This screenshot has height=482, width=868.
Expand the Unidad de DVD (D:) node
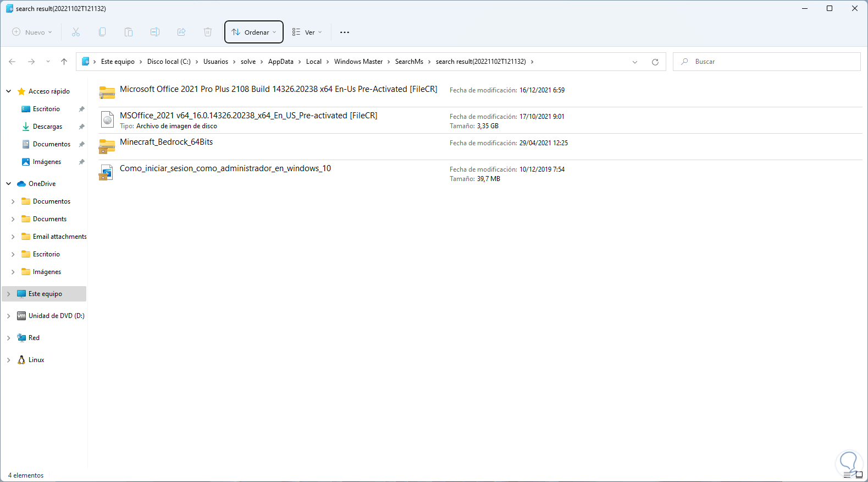click(9, 316)
